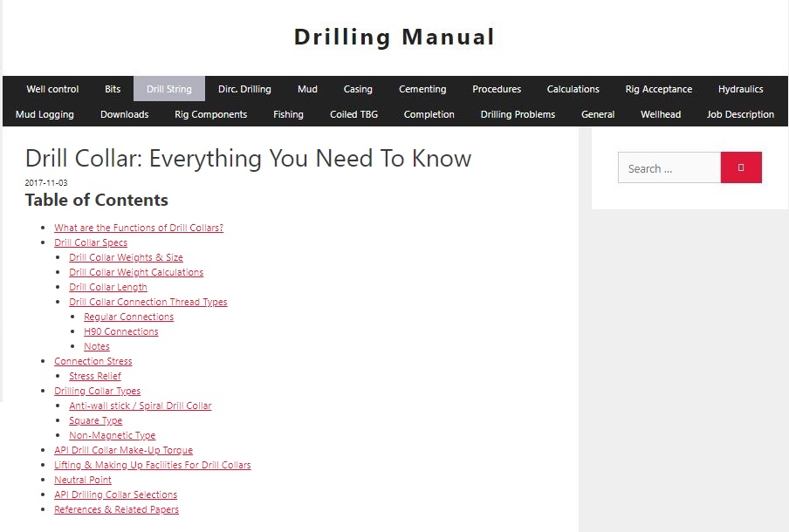Open the Mud Logging menu item
The width and height of the screenshot is (789, 532).
tap(45, 114)
